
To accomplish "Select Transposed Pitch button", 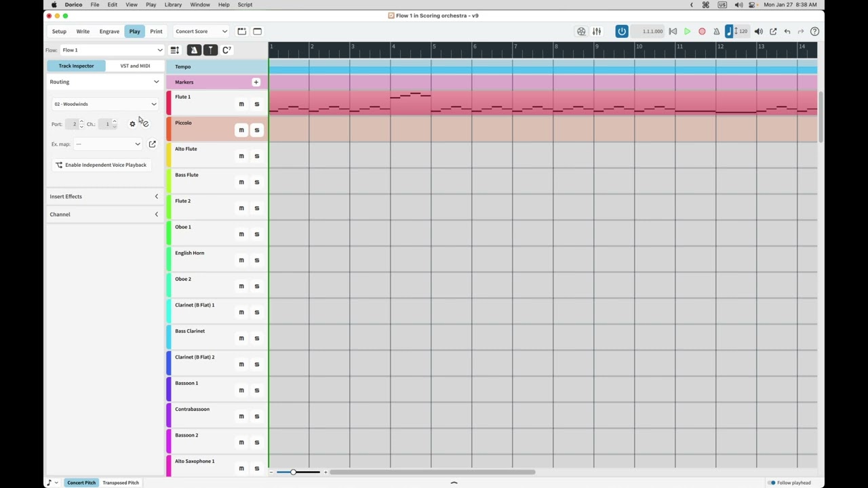I will [121, 483].
